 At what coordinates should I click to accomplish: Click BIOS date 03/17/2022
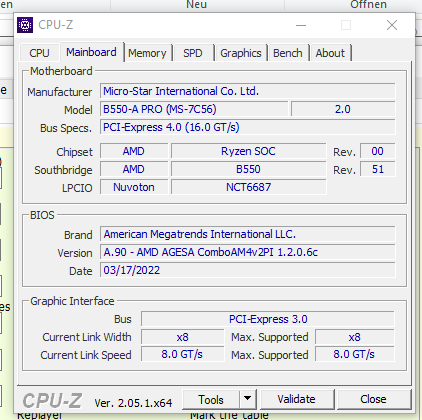point(248,270)
